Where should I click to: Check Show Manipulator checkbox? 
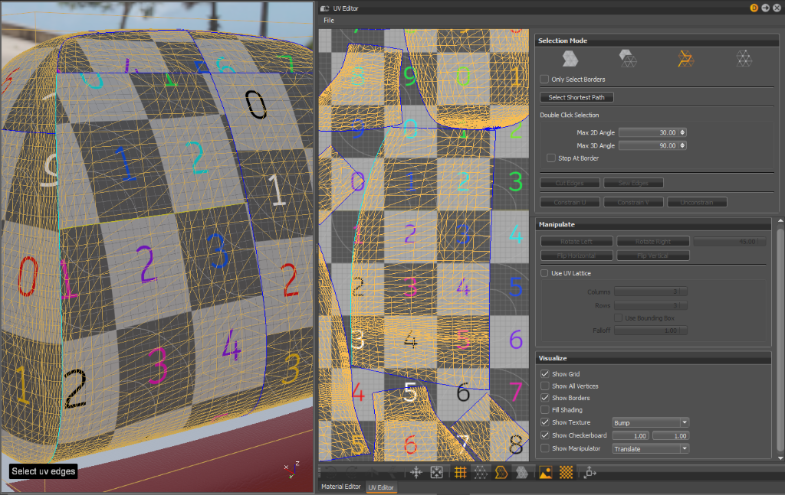tap(545, 448)
